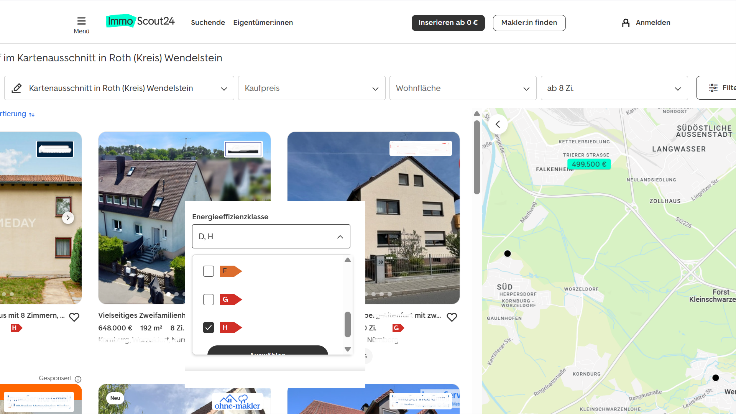736x414 pixels.
Task: Open the Suchende menu item
Action: (207, 22)
